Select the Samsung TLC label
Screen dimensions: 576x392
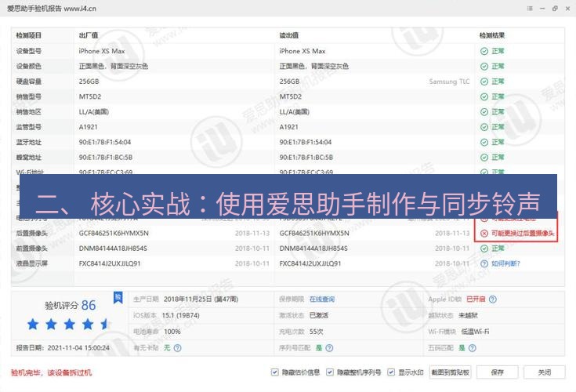449,82
